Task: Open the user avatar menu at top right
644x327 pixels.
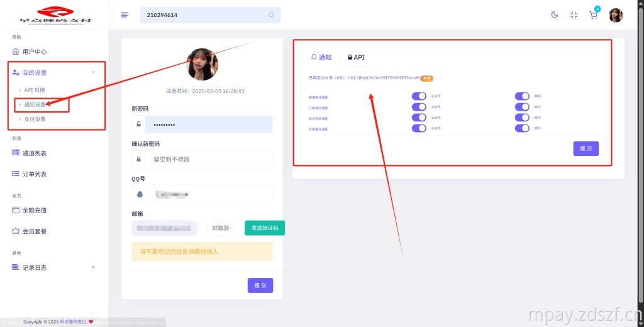Action: pos(616,15)
